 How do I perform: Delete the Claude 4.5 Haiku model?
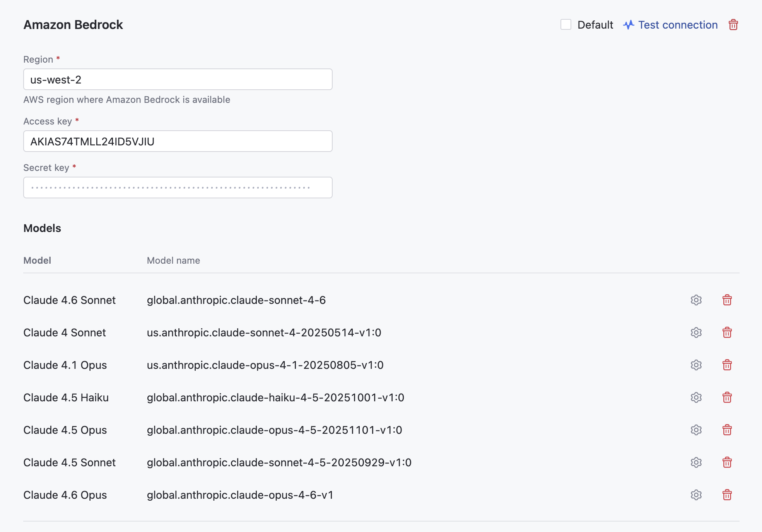point(727,397)
